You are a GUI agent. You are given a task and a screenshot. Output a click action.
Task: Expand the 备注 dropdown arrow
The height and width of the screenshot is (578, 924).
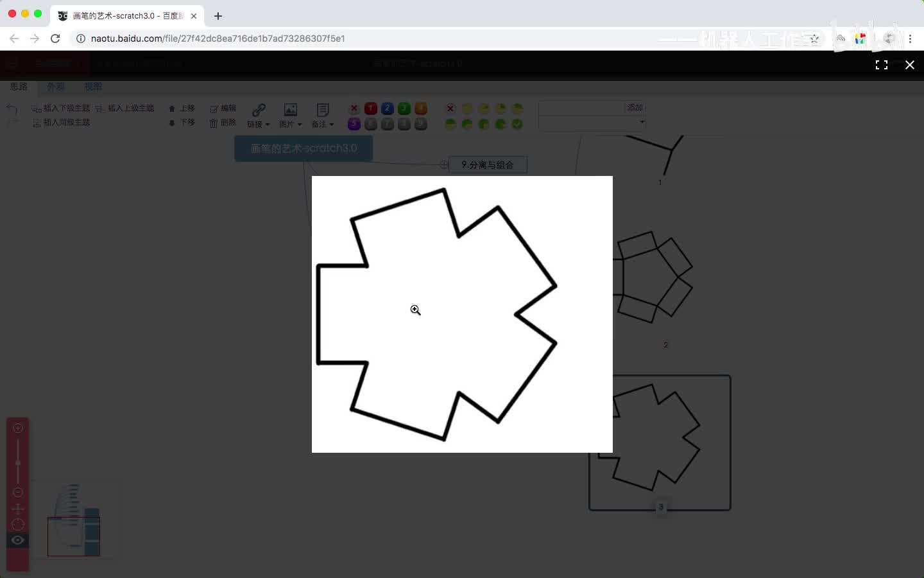(x=331, y=125)
